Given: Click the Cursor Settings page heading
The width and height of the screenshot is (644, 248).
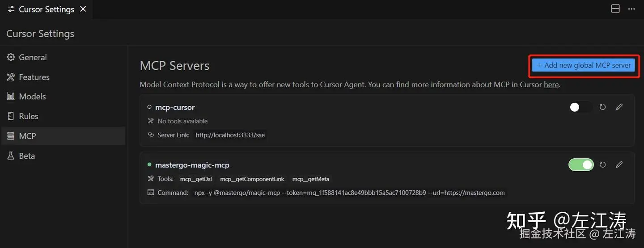Looking at the screenshot, I should click(40, 34).
